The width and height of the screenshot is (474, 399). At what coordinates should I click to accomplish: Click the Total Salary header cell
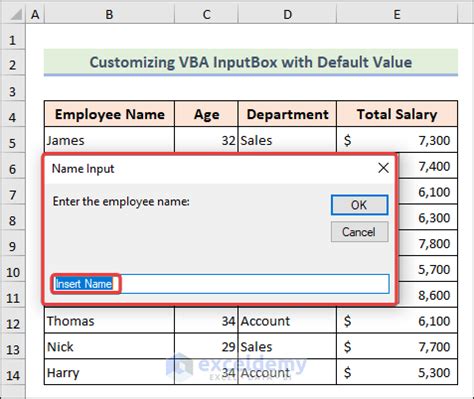pyautogui.click(x=397, y=114)
